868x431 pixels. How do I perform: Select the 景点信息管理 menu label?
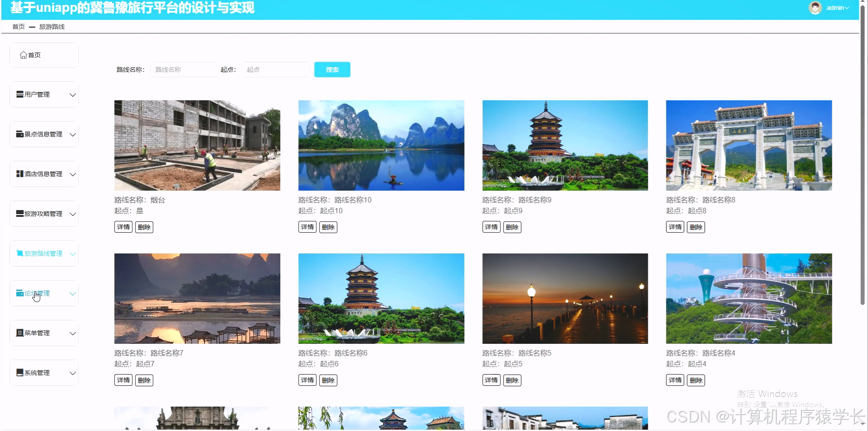(x=43, y=134)
